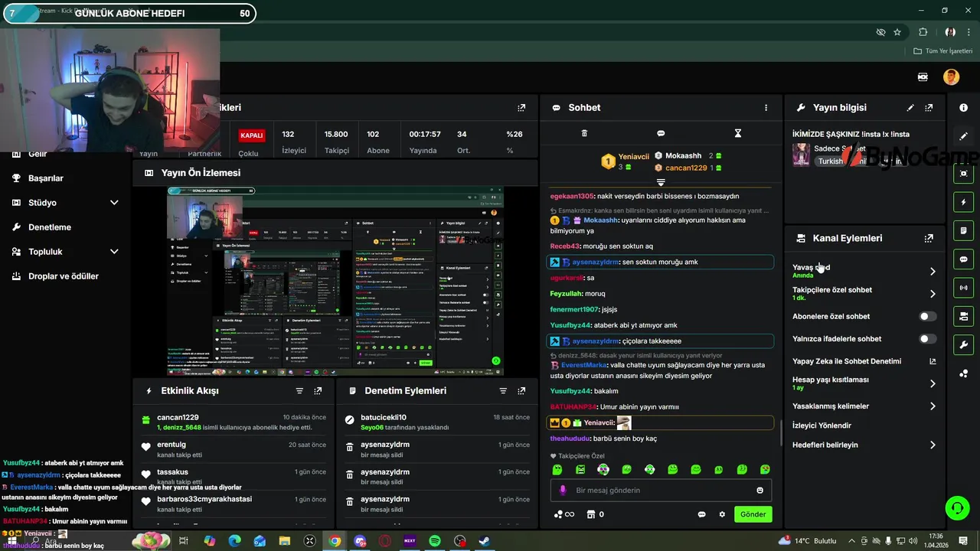Select İzleyici Yönlendir option
This screenshot has height=551, width=980.
[822, 425]
